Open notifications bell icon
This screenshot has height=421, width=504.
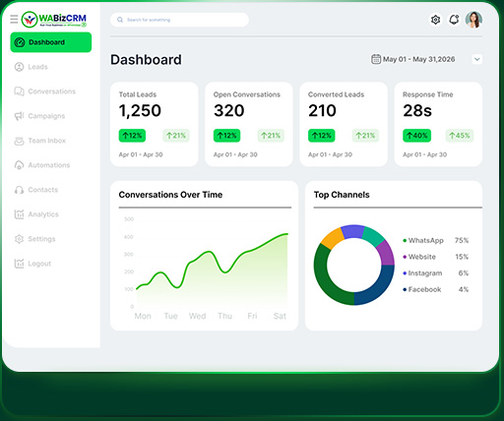pos(454,20)
